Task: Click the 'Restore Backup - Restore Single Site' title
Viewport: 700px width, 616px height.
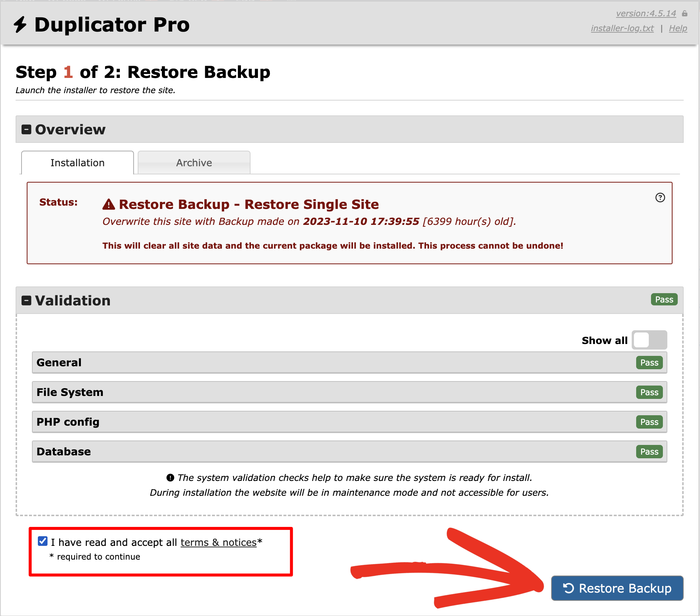Action: click(x=249, y=204)
